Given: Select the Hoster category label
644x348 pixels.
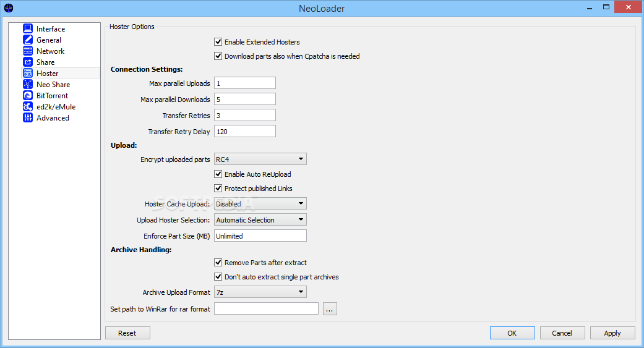Looking at the screenshot, I should tap(47, 73).
